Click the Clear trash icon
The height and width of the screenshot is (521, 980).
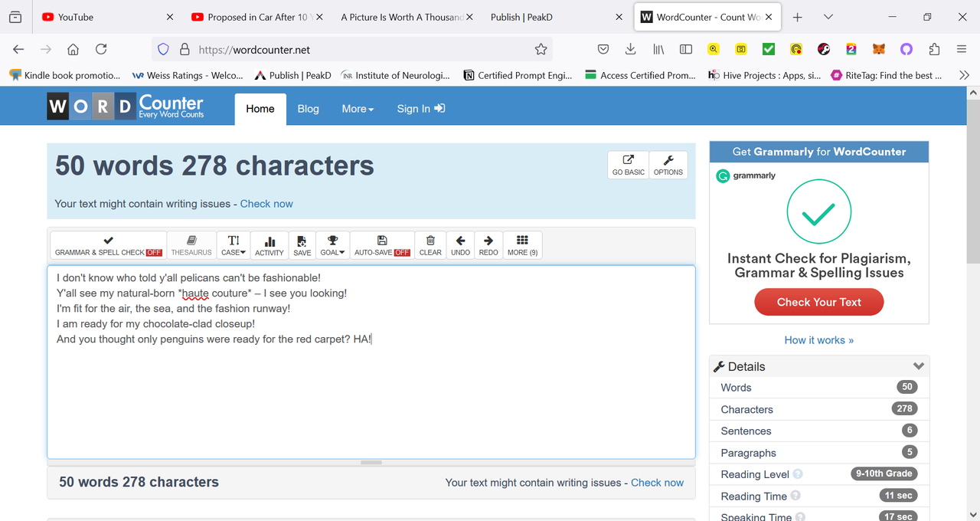[430, 245]
